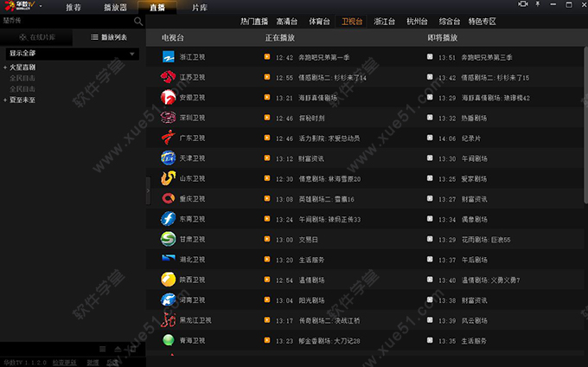Viewport: 588px width, 367px height.
Task: Switch to the 推荐 tab
Action: 73,8
